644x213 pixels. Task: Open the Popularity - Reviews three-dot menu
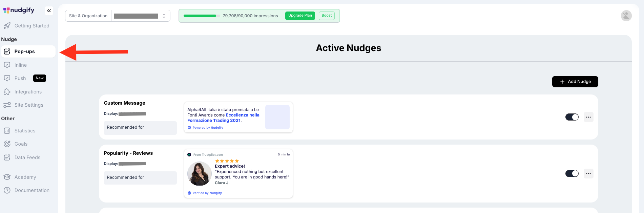click(588, 173)
